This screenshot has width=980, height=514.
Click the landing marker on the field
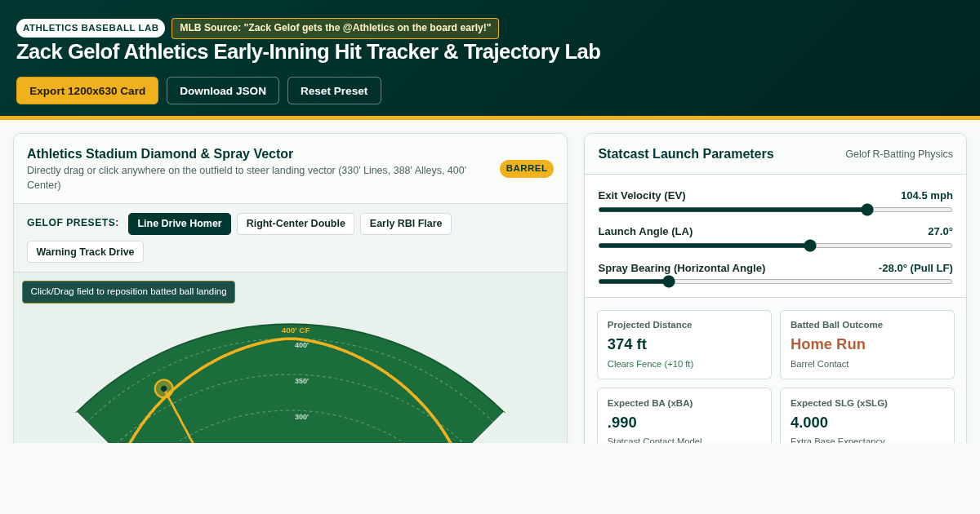(163, 388)
